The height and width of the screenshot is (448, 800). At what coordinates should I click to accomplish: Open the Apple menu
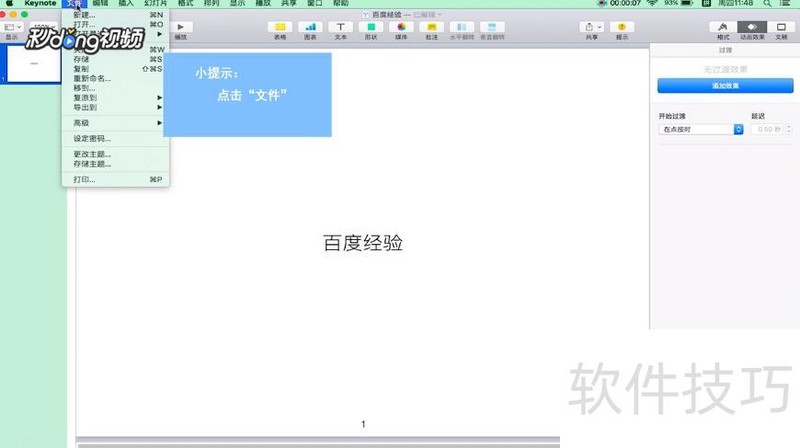pyautogui.click(x=9, y=3)
